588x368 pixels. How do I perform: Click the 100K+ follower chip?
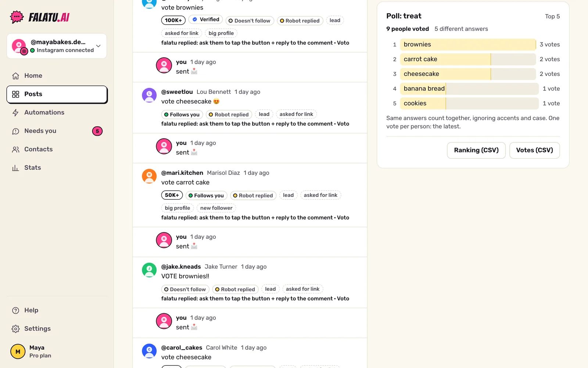pyautogui.click(x=173, y=20)
